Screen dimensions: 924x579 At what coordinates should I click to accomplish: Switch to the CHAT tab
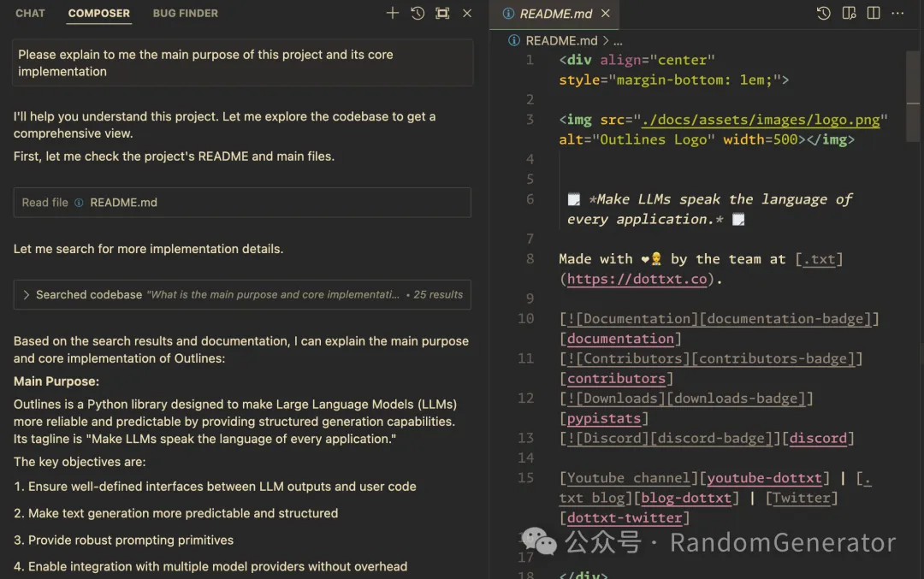pyautogui.click(x=30, y=13)
